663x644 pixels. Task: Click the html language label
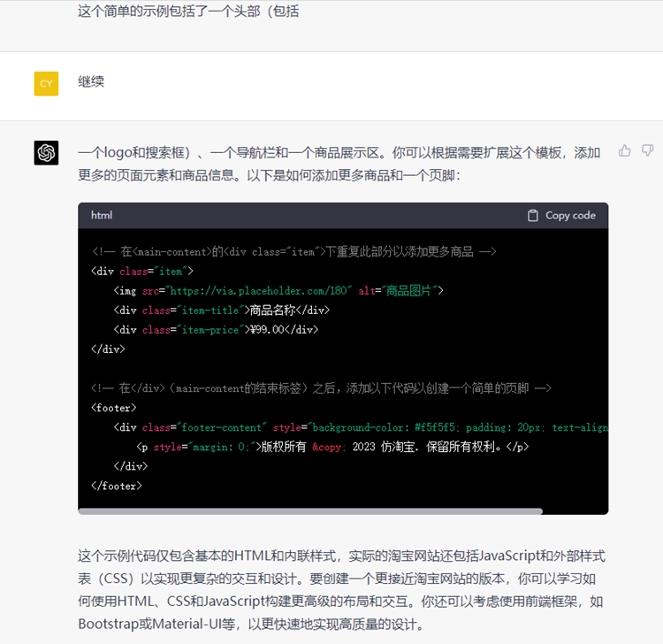click(x=102, y=215)
